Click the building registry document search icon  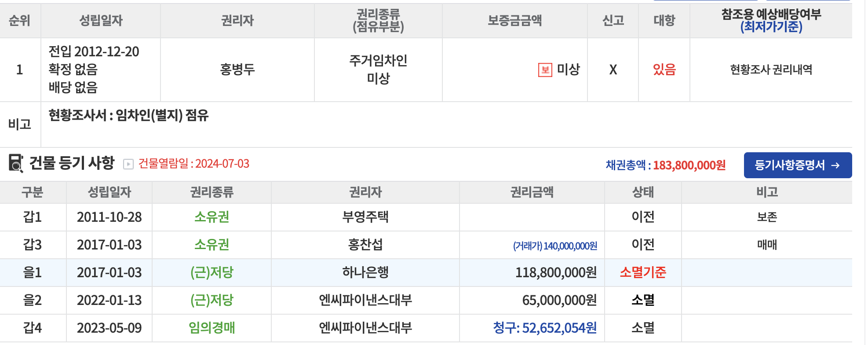point(16,163)
